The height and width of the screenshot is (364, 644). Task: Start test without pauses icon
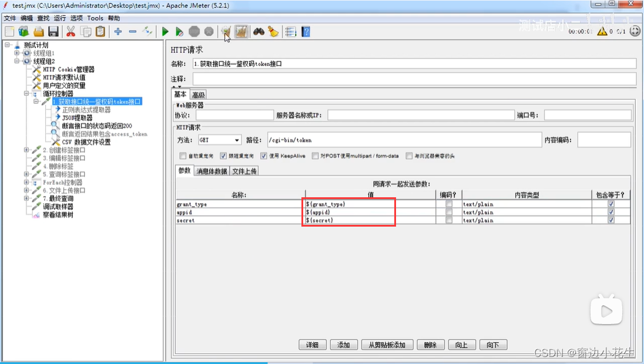(x=179, y=32)
